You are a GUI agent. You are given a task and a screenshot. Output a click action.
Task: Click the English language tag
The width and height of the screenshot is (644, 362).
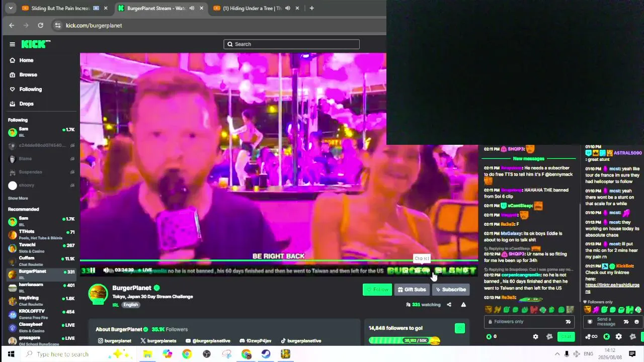coord(130,305)
